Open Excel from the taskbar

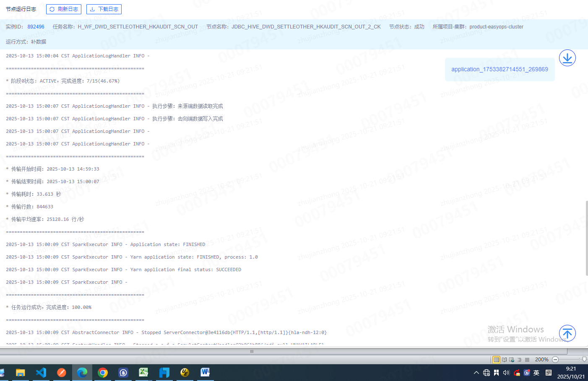click(143, 372)
